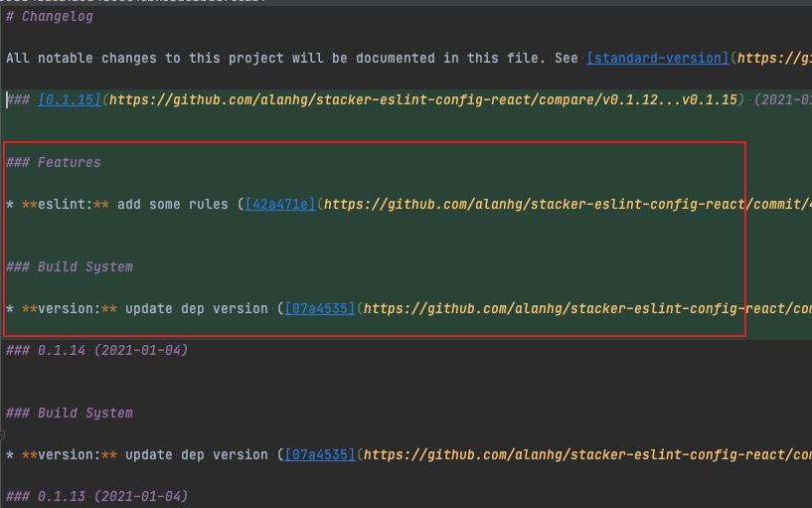Click the highlighted '### Build System' heading

tap(70, 266)
